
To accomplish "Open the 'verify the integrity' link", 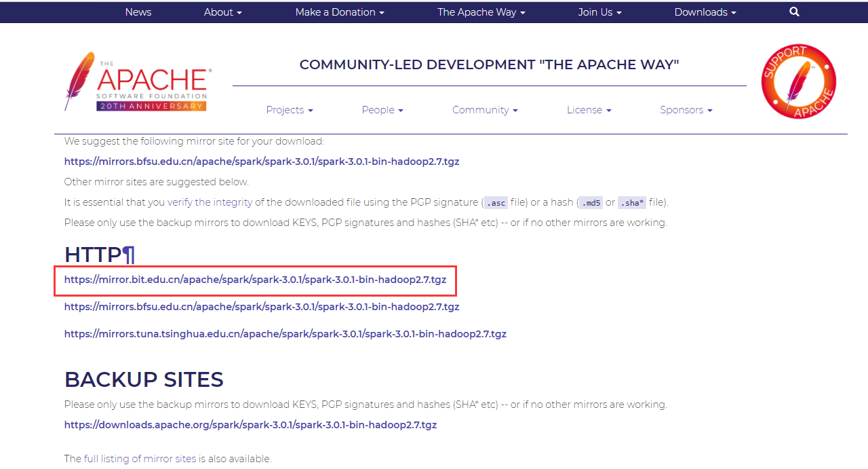I will click(210, 202).
